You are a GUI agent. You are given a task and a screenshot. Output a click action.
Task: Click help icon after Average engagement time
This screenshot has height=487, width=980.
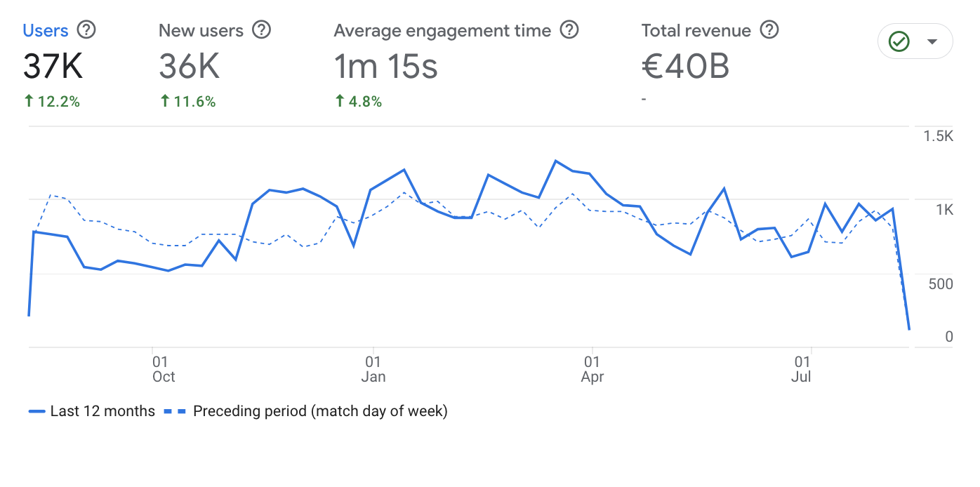tap(569, 30)
